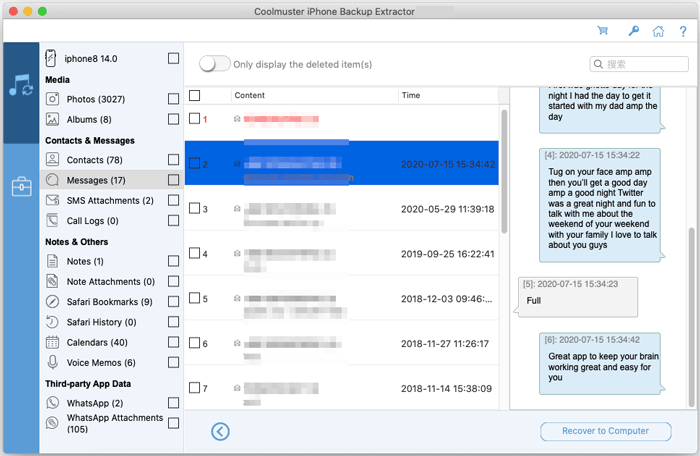Click the Call Logs phone icon

coord(52,221)
